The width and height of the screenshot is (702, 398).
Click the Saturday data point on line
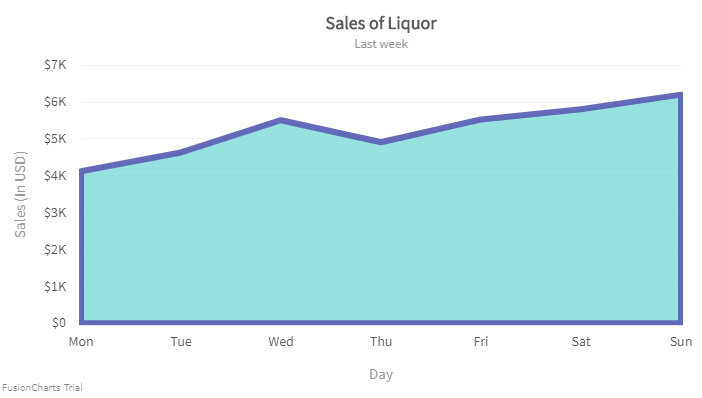pyautogui.click(x=581, y=109)
